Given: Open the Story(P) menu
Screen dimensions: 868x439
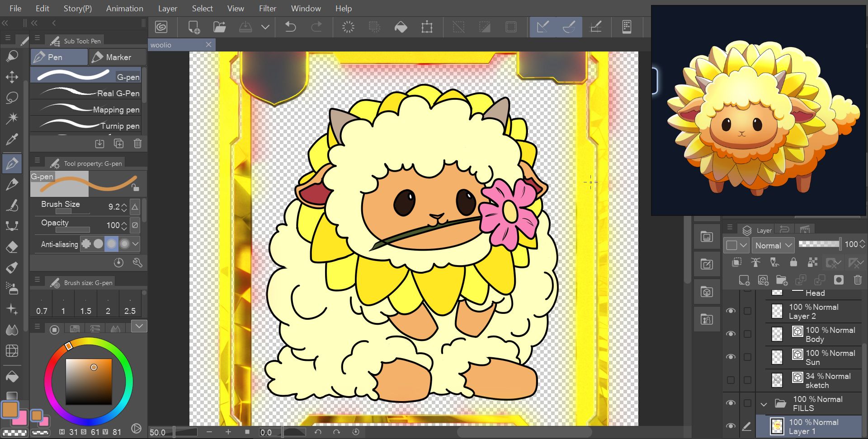Looking at the screenshot, I should pos(78,8).
